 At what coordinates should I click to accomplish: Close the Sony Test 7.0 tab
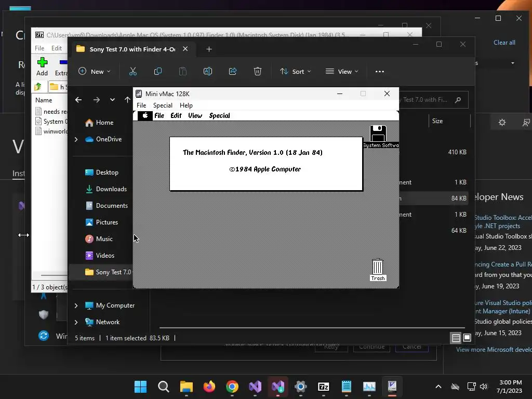coord(185,49)
